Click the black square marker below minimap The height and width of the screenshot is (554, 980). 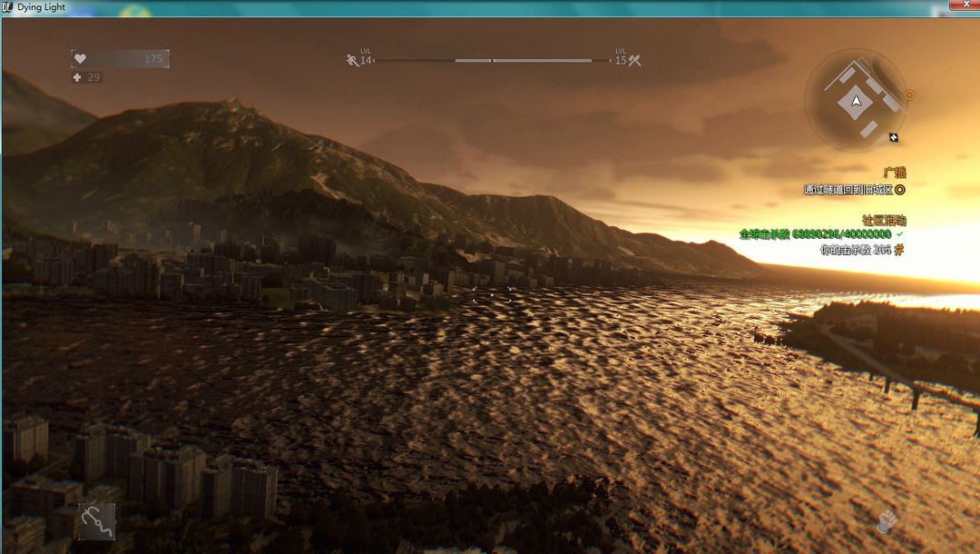pos(894,137)
